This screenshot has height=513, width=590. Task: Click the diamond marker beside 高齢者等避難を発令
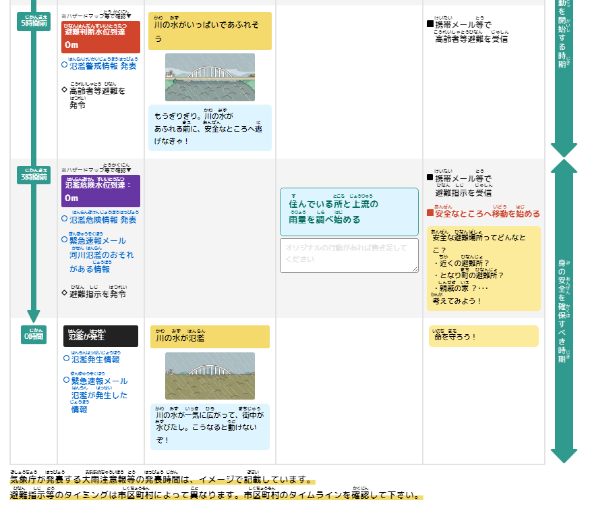pos(64,90)
